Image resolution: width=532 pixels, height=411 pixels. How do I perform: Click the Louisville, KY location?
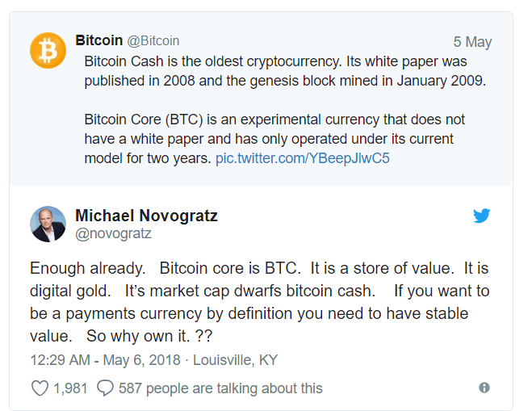(x=235, y=360)
